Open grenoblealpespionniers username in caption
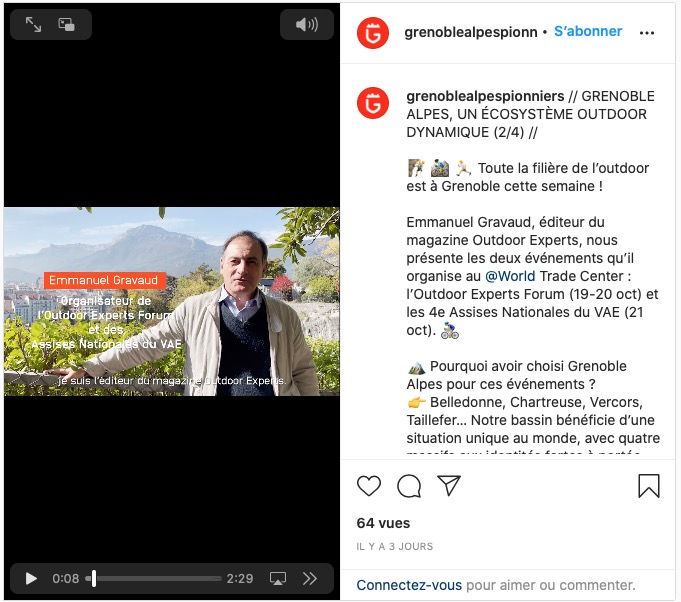This screenshot has height=602, width=681. 485,96
